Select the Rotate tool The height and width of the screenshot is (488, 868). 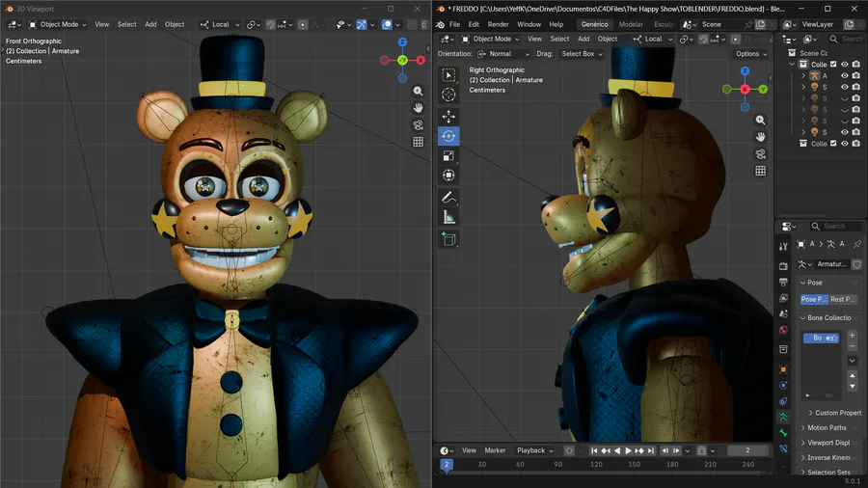coord(448,136)
